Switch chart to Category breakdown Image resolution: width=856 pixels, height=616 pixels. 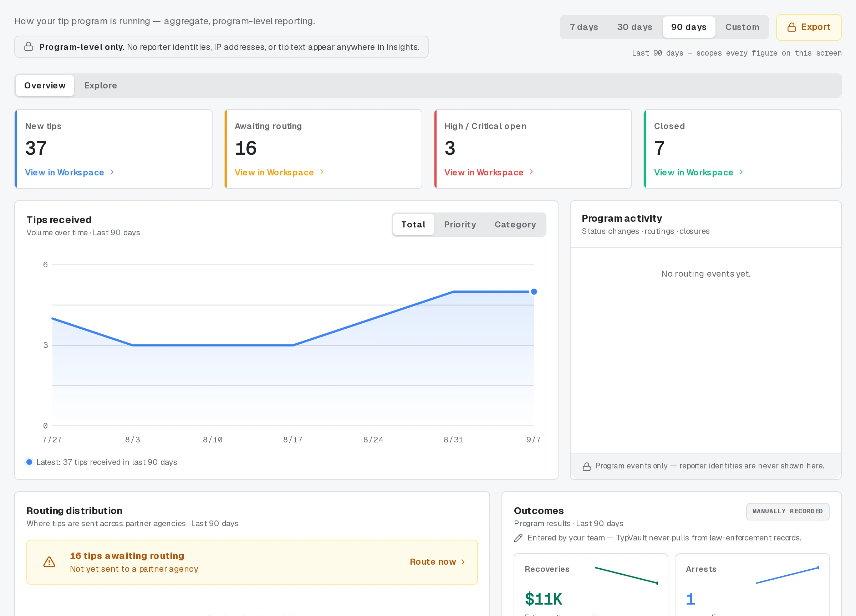click(x=515, y=225)
